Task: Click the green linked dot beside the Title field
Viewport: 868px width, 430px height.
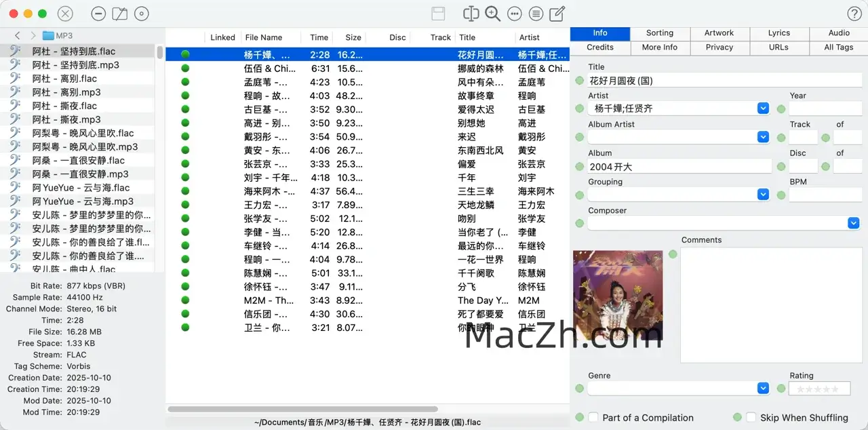Action: coord(579,80)
